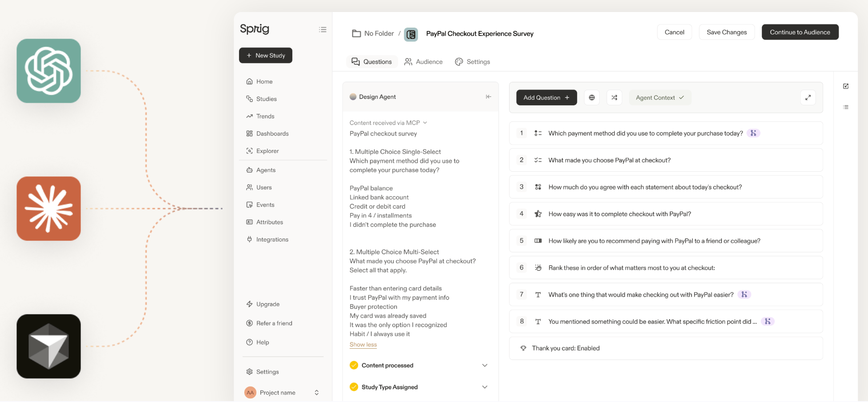
Task: Switch to the Questions tab
Action: (372, 62)
